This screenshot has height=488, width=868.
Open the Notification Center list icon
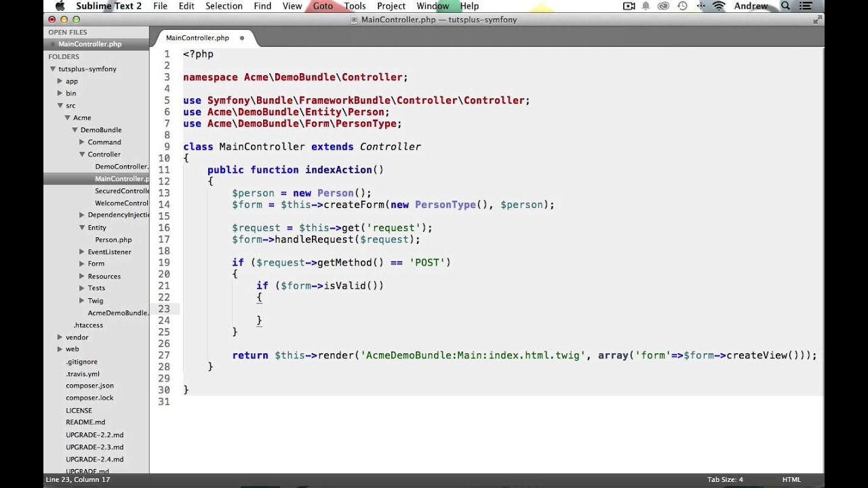pyautogui.click(x=805, y=6)
